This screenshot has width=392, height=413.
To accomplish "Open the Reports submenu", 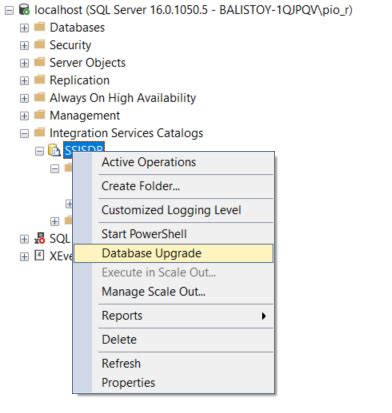I will (x=173, y=316).
